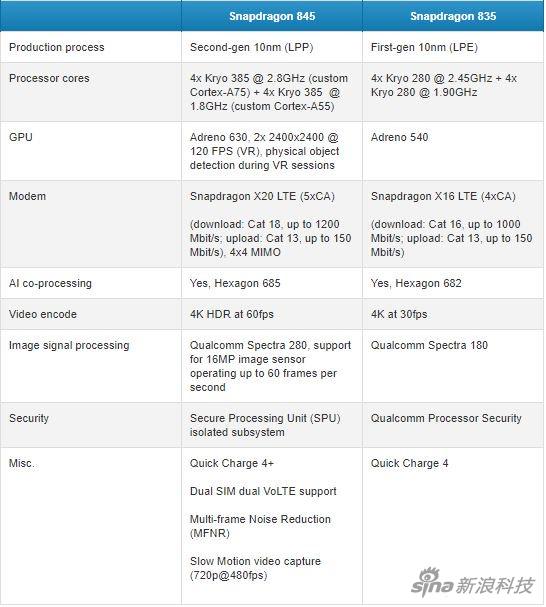Select Image signal processing row label

[69, 345]
